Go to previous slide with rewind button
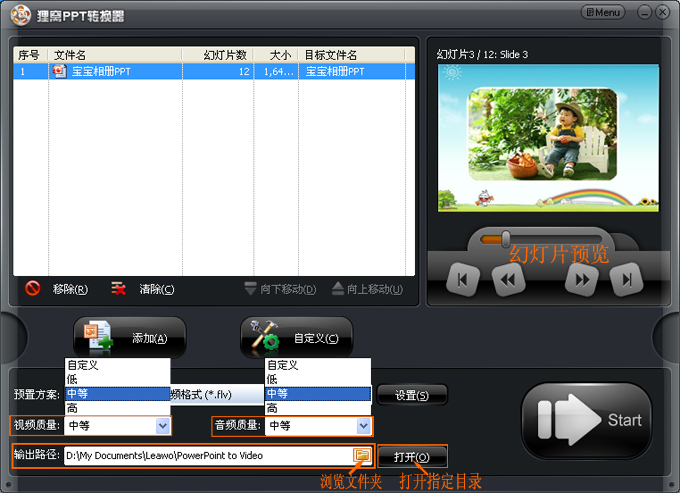 tap(508, 280)
